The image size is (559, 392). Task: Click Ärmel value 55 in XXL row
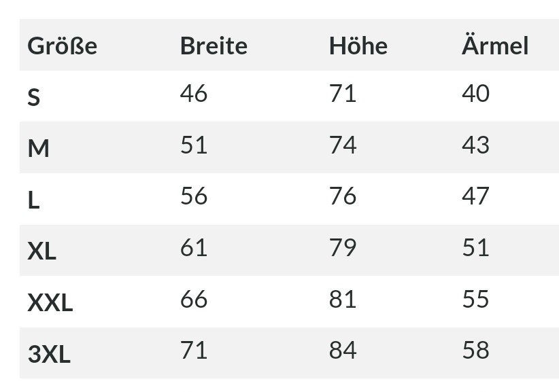[x=475, y=299]
